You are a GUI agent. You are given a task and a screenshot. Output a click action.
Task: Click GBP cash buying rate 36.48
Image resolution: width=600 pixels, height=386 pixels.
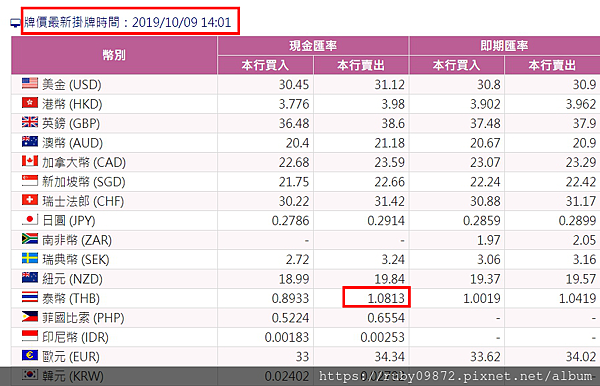tap(294, 124)
